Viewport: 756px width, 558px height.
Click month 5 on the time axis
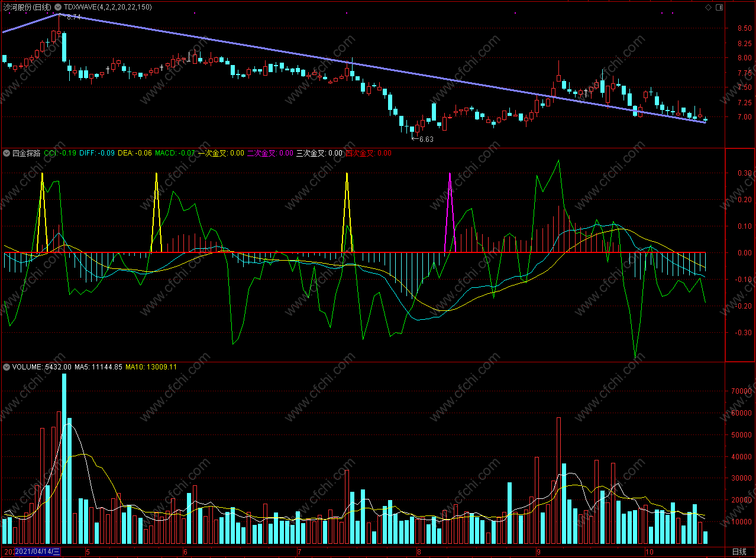coord(88,552)
